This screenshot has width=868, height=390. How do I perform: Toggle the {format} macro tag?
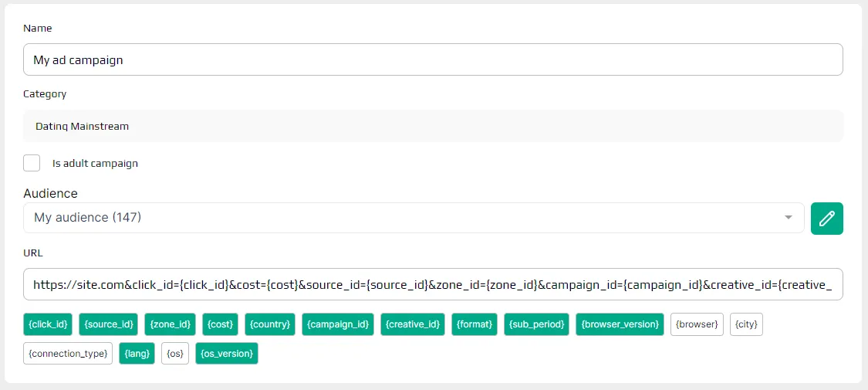[x=475, y=324]
